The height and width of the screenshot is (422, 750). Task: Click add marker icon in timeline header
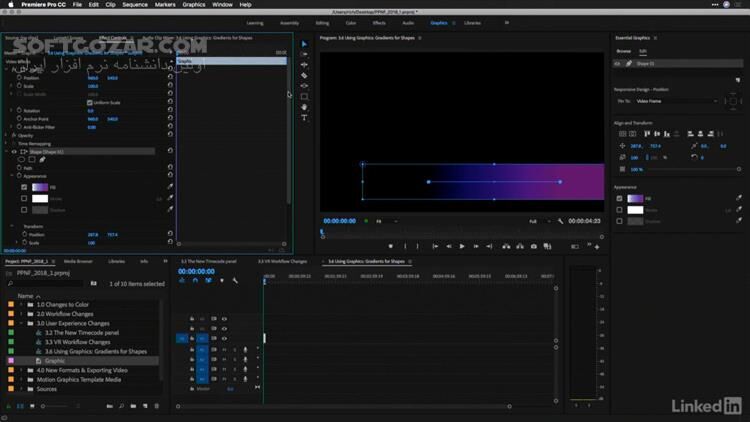pos(222,280)
